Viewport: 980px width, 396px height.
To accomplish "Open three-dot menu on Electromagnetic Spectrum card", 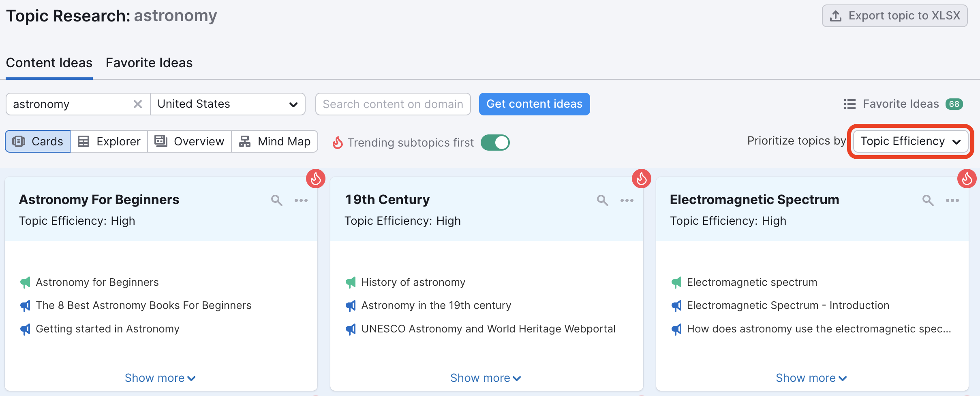I will click(x=952, y=200).
